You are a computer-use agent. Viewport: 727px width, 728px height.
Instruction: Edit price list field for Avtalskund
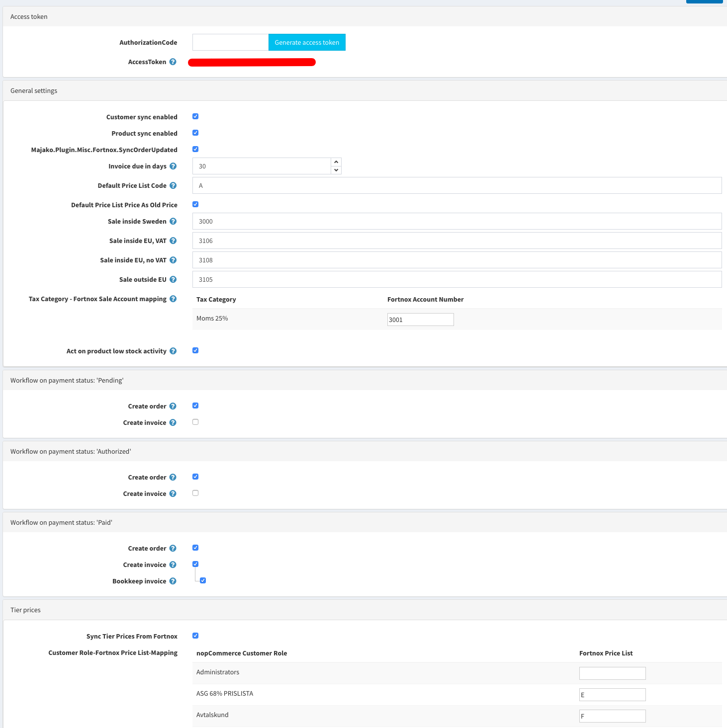[613, 716]
